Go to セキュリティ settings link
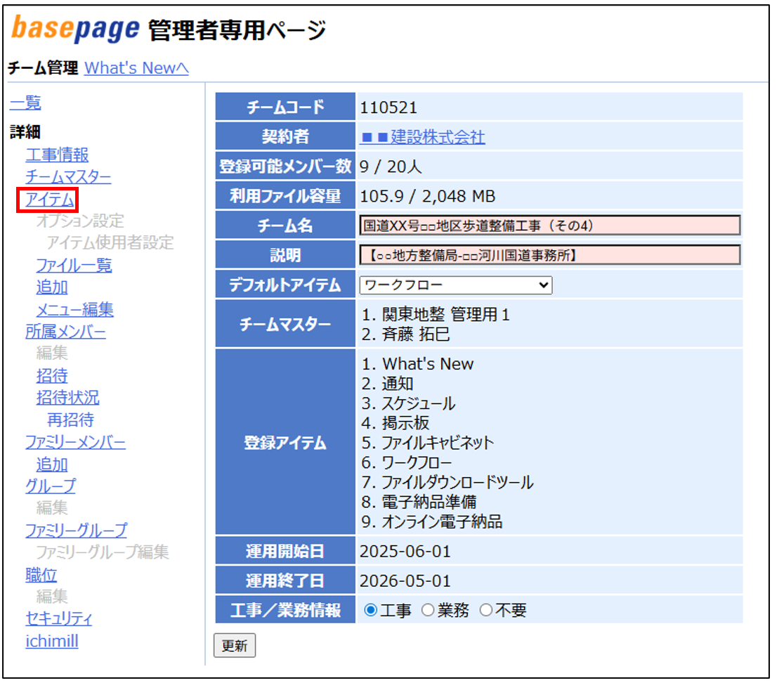 pos(58,618)
